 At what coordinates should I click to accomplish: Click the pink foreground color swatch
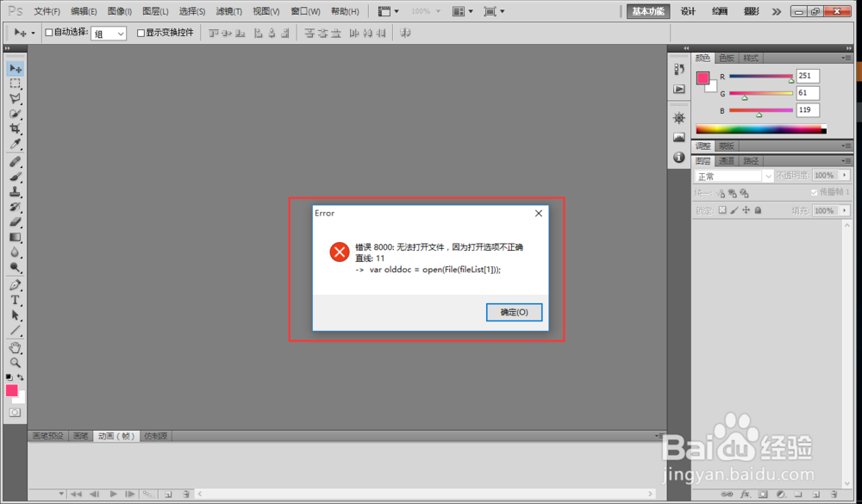(x=12, y=390)
